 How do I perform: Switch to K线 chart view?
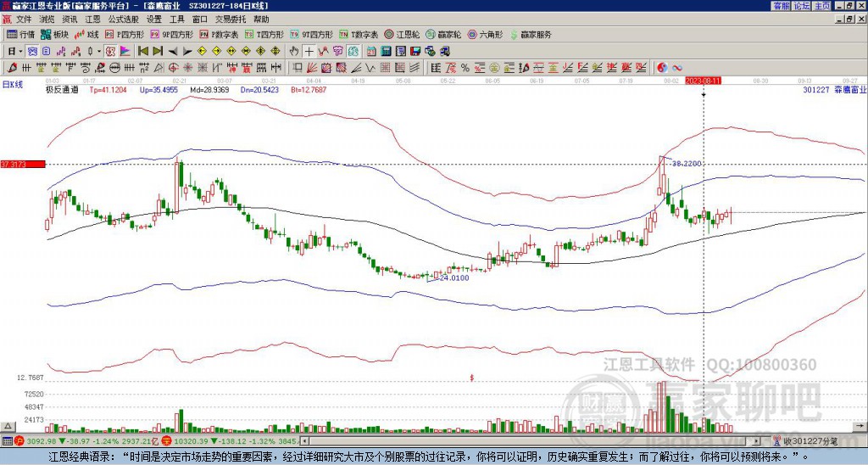pos(86,34)
